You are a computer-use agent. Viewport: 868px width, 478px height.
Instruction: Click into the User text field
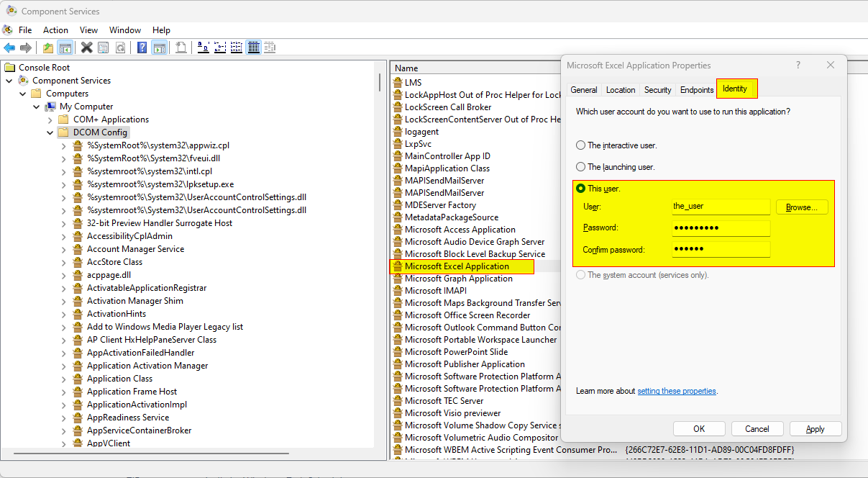click(720, 207)
